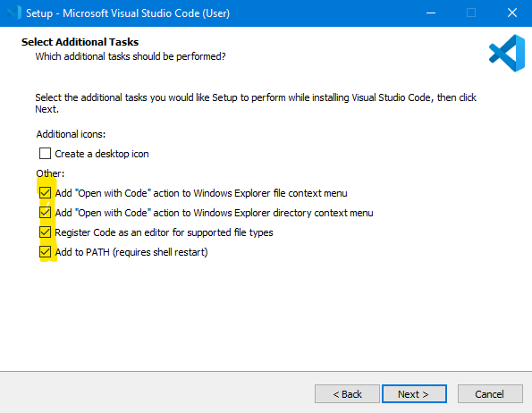Go back using the '< Back' button
This screenshot has width=532, height=413.
[347, 393]
